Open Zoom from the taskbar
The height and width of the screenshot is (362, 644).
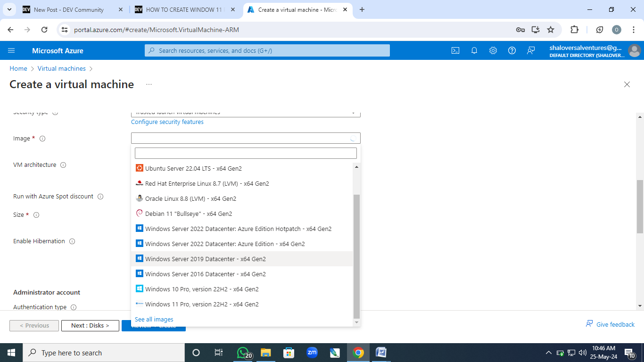(312, 353)
